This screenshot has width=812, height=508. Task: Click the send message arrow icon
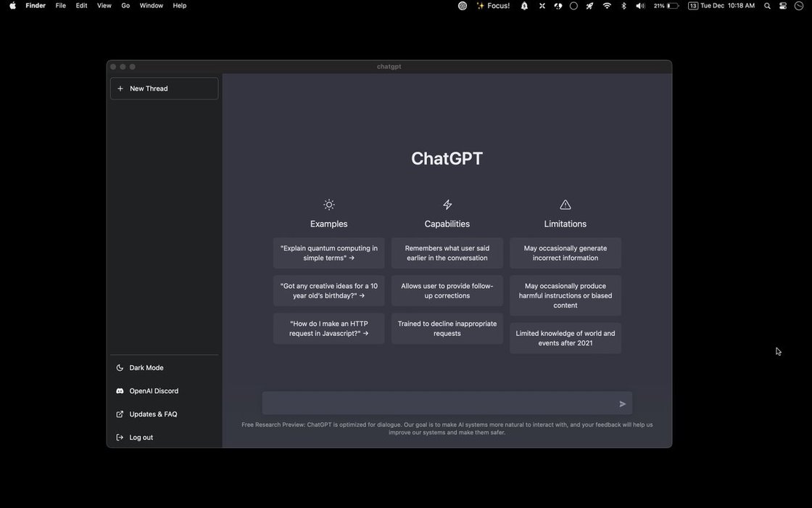click(622, 404)
